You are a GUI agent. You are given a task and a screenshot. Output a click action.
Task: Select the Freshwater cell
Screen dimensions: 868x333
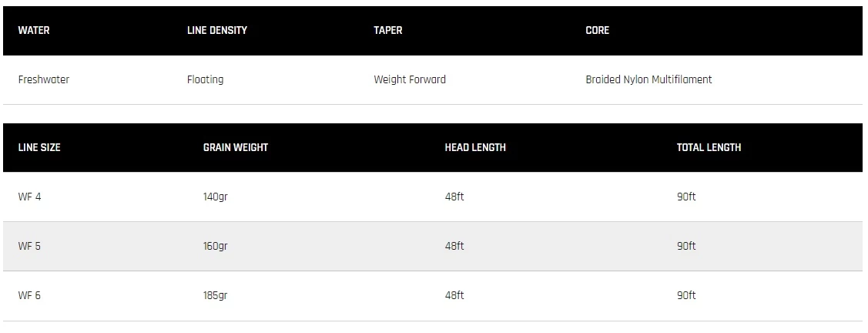click(x=44, y=79)
